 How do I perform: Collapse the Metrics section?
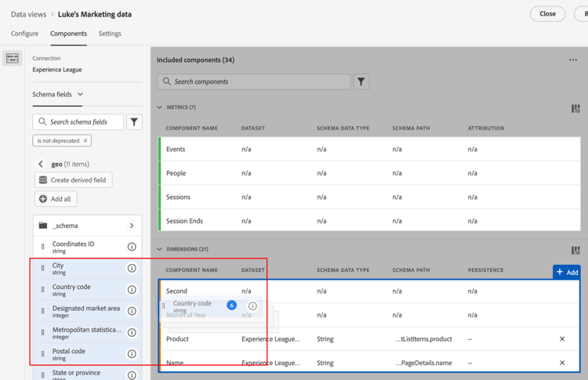pyautogui.click(x=160, y=107)
